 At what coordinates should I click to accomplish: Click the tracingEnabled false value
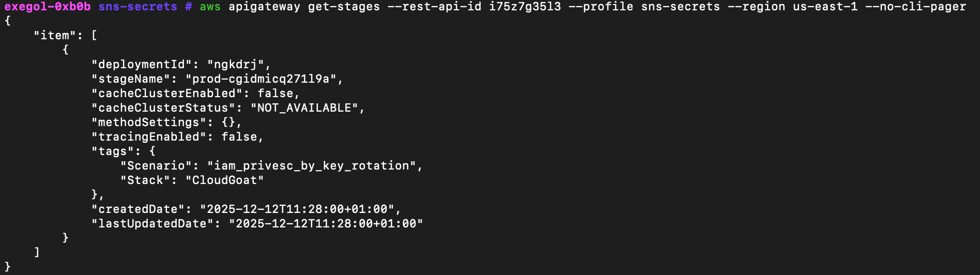239,137
